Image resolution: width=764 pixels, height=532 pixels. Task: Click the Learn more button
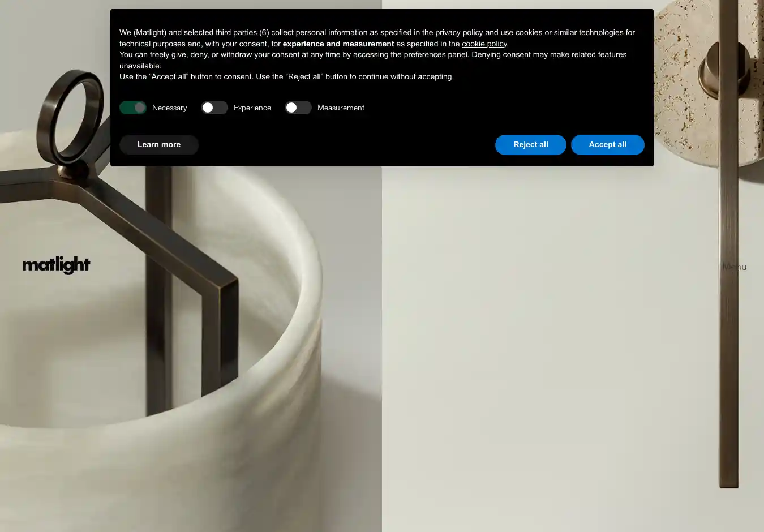click(159, 145)
